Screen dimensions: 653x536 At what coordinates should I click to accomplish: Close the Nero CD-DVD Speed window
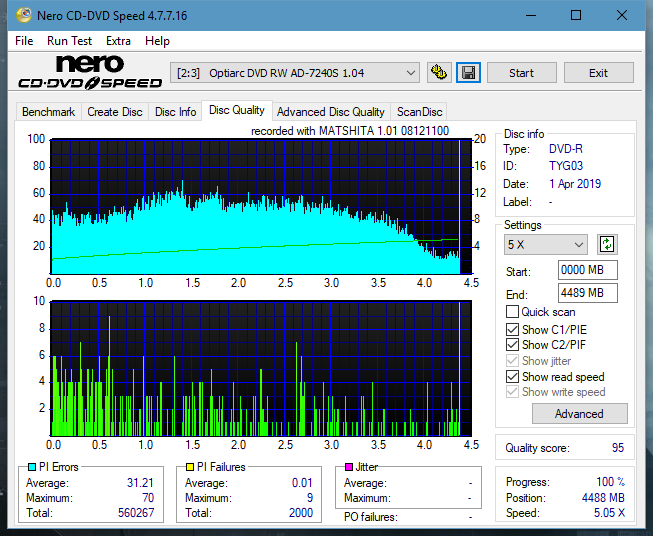click(x=622, y=15)
